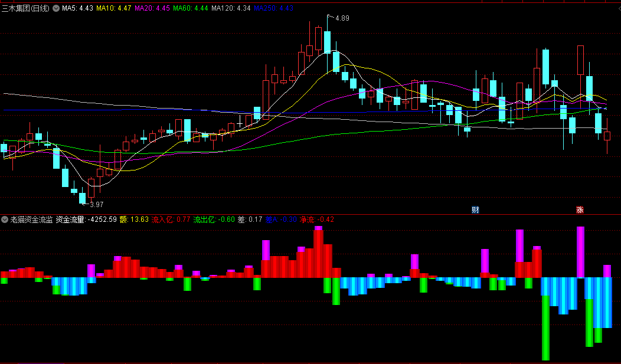Open the 老猫资金流监 indicator dropdown arrow

click(5, 219)
